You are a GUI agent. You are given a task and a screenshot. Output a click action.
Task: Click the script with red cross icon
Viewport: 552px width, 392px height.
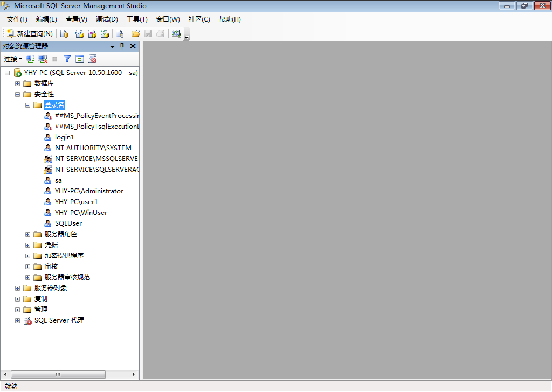pyautogui.click(x=92, y=59)
